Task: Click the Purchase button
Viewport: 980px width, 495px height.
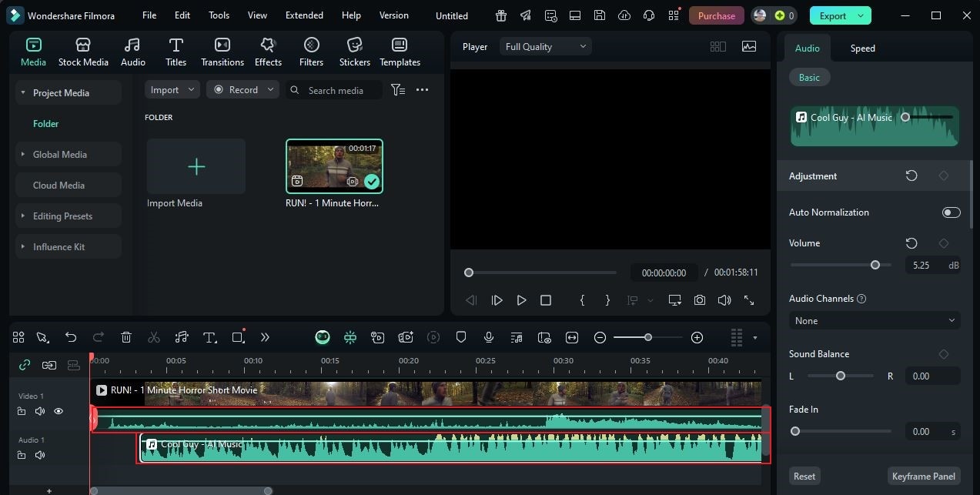Action: [716, 15]
